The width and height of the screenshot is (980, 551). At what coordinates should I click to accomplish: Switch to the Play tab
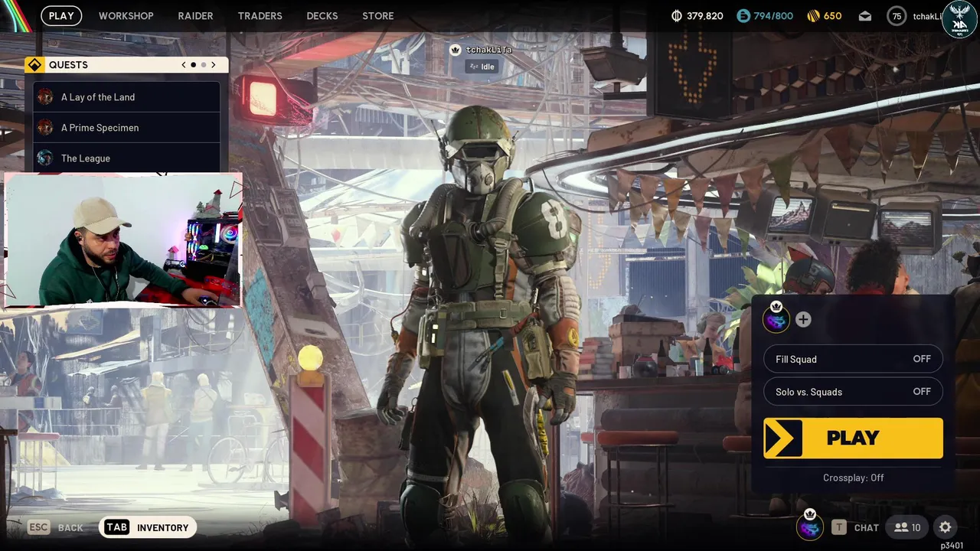(61, 15)
